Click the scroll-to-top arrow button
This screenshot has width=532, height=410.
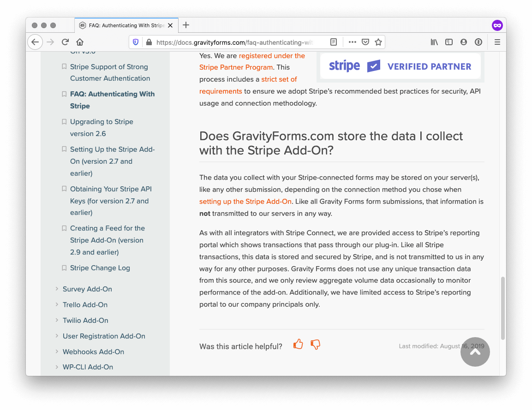[475, 352]
